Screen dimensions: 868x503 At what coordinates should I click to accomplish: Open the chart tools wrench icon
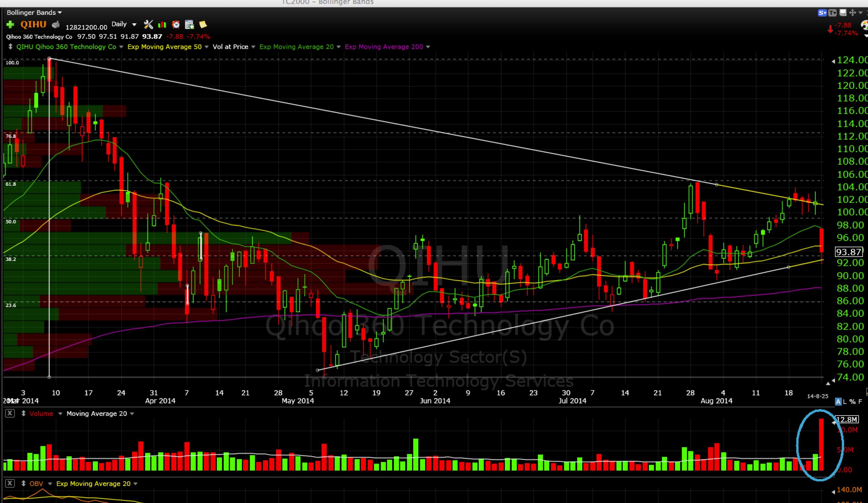point(148,24)
